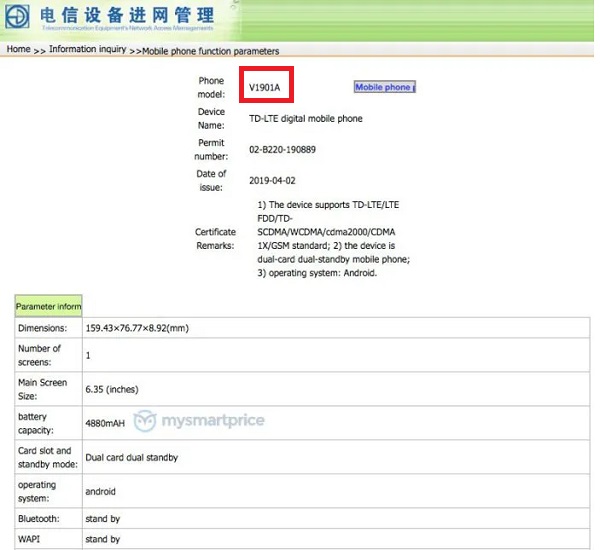Open the Parameter information tab
Viewport: 600px width, 550px height.
click(48, 306)
